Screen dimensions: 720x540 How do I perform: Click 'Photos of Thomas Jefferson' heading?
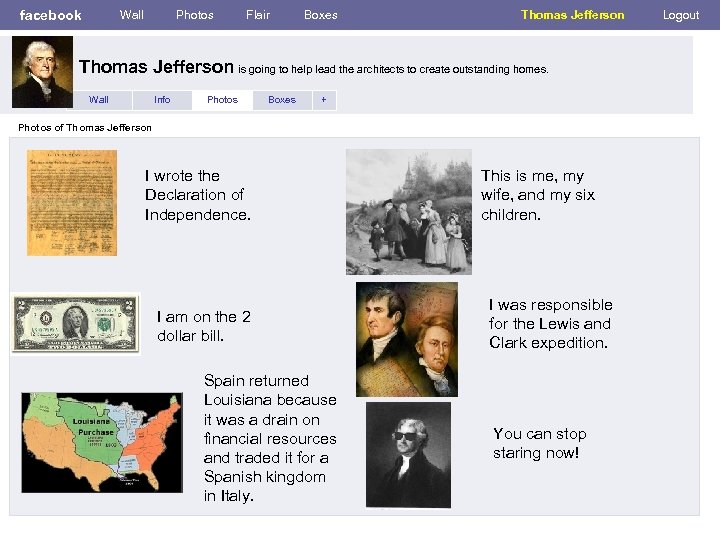[x=85, y=128]
